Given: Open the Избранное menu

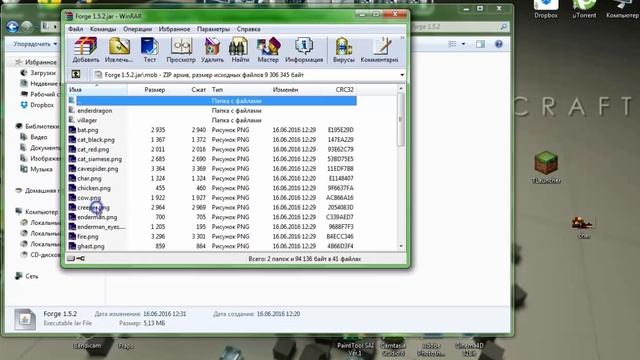Looking at the screenshot, I should [174, 29].
